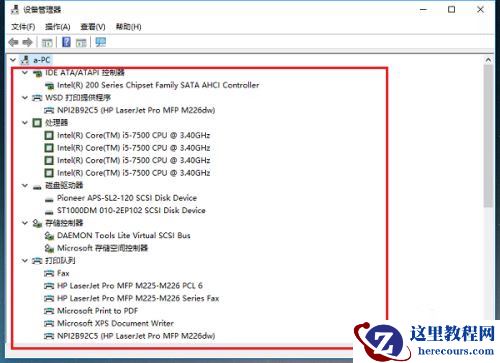Click the scan for hardware changes monitor icon

[100, 42]
